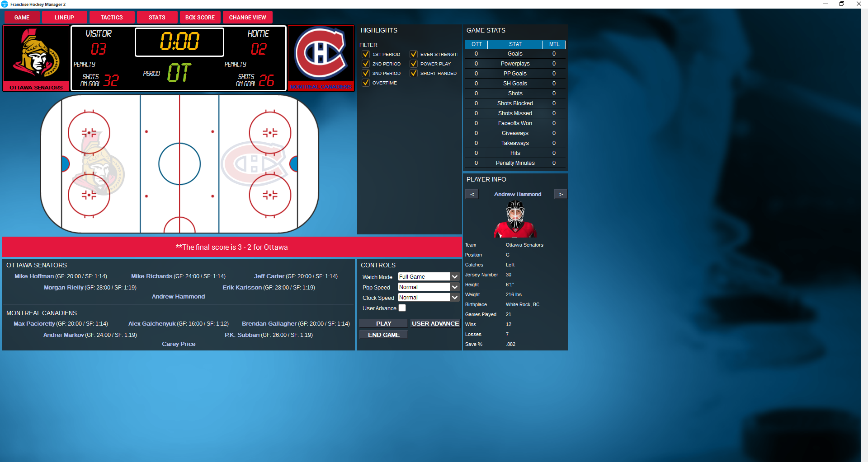Screen dimensions: 868x462
Task: Select Ottawa defenseman Morgan Rielly
Action: point(64,288)
